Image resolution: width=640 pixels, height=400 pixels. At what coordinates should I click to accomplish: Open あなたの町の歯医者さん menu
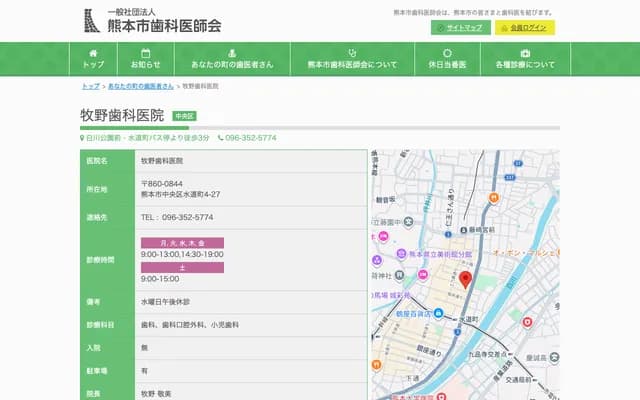click(232, 59)
